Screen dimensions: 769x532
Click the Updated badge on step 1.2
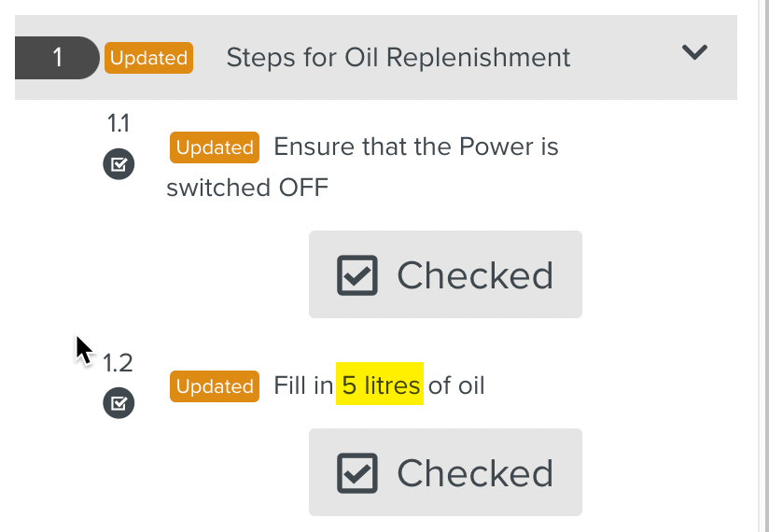pyautogui.click(x=215, y=386)
